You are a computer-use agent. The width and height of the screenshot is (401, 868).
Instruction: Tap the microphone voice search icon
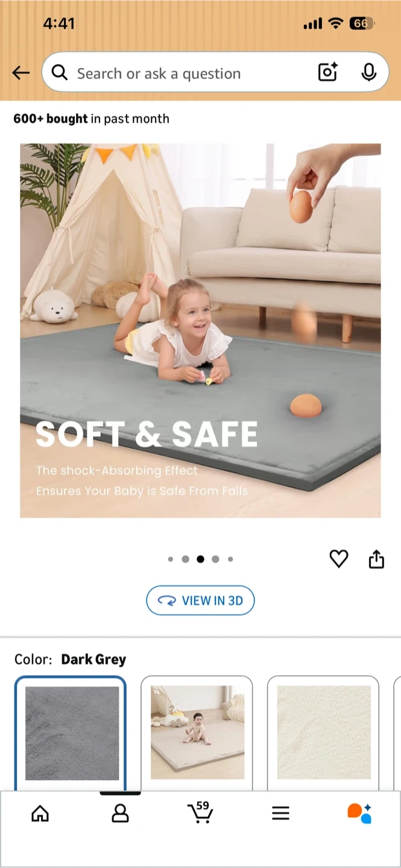point(368,72)
